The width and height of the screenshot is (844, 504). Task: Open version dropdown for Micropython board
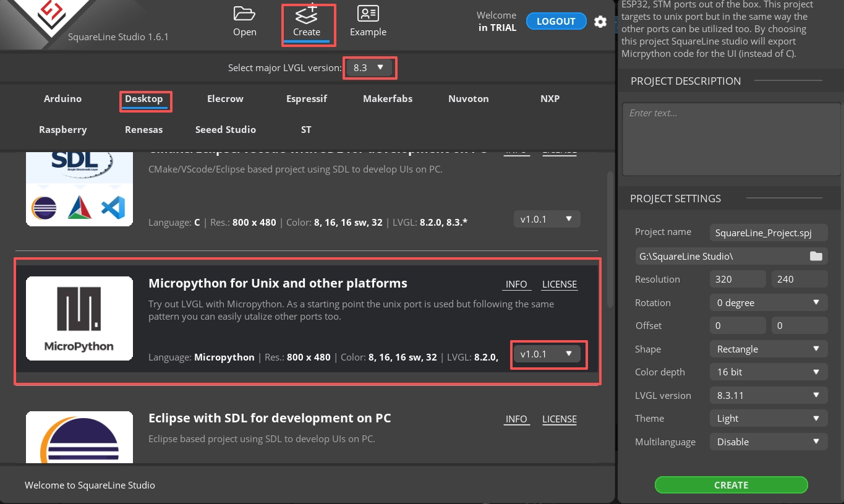click(x=547, y=354)
